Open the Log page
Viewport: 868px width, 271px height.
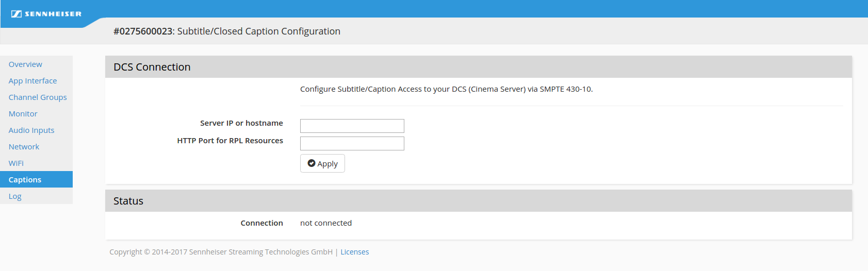click(x=15, y=196)
